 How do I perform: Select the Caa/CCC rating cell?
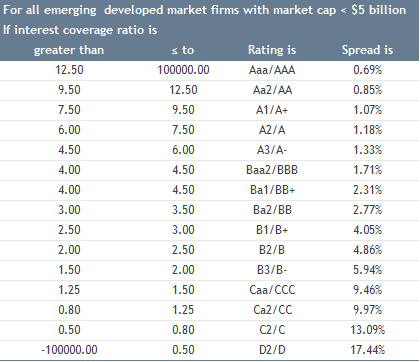tap(272, 290)
